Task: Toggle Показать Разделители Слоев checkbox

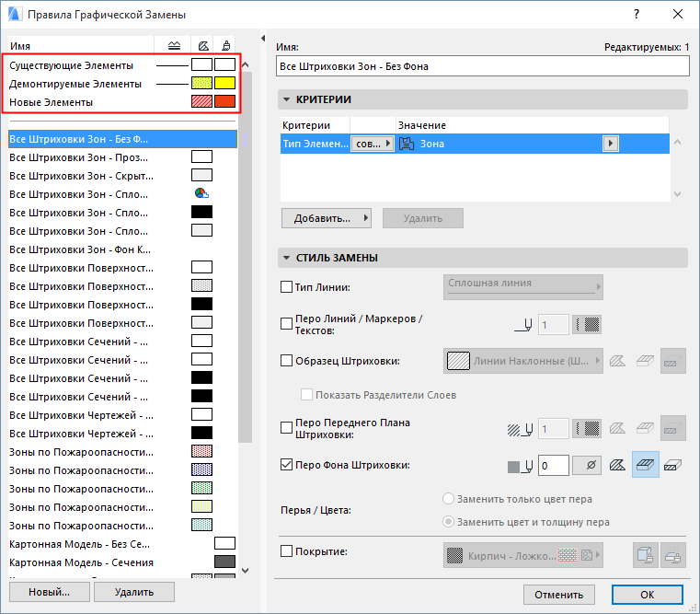Action: [x=306, y=395]
